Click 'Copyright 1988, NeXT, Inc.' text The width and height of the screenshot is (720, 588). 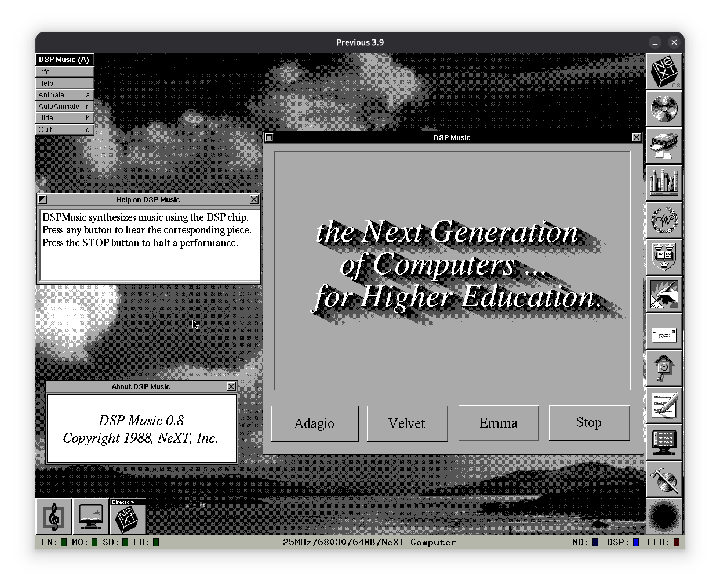point(141,439)
